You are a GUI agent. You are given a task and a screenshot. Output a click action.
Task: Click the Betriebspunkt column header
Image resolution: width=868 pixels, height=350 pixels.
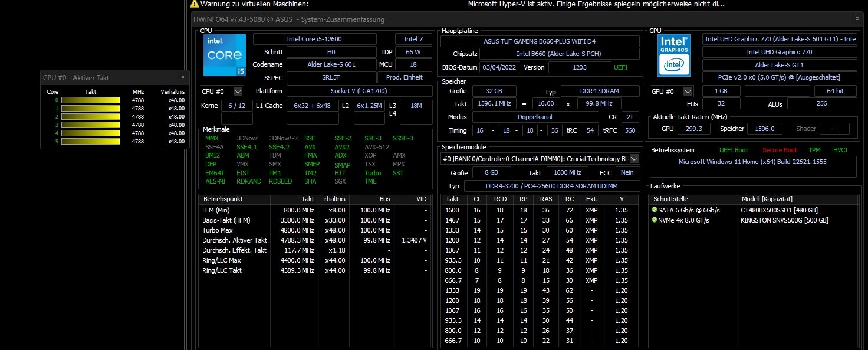tap(234, 199)
